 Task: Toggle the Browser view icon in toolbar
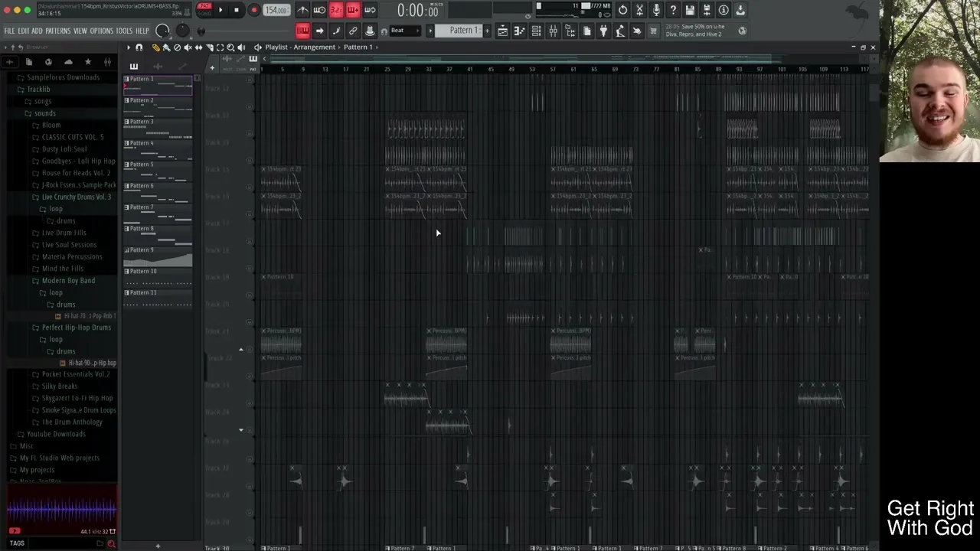coord(570,31)
